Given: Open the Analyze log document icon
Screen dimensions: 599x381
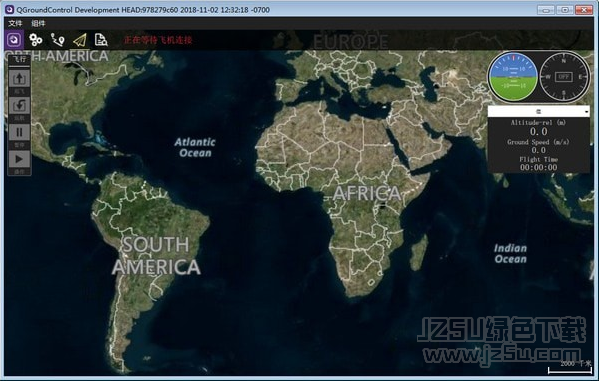Looking at the screenshot, I should coord(101,40).
